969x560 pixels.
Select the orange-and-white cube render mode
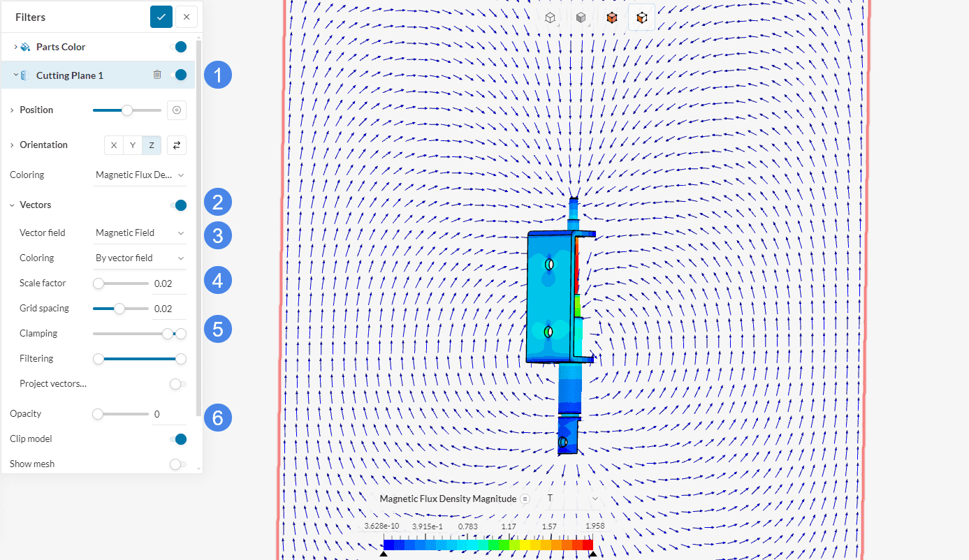point(641,18)
